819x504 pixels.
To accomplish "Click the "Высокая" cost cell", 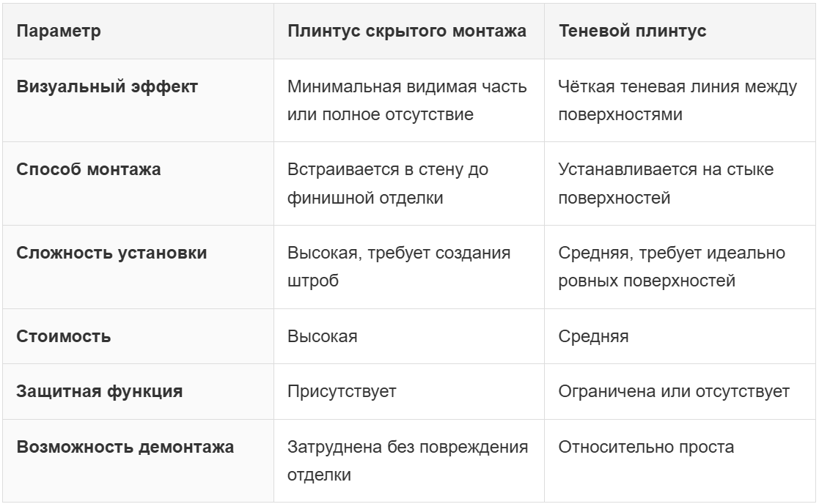I will (x=323, y=336).
